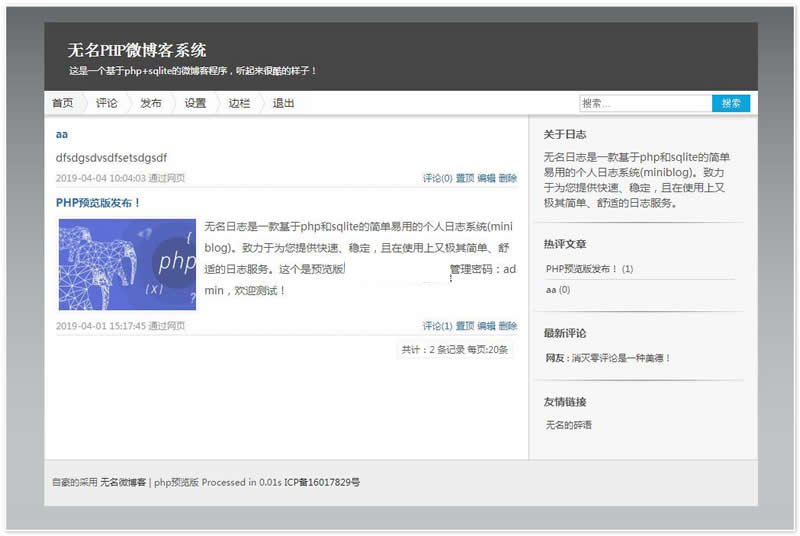Click 编辑 for the aa post

point(486,178)
